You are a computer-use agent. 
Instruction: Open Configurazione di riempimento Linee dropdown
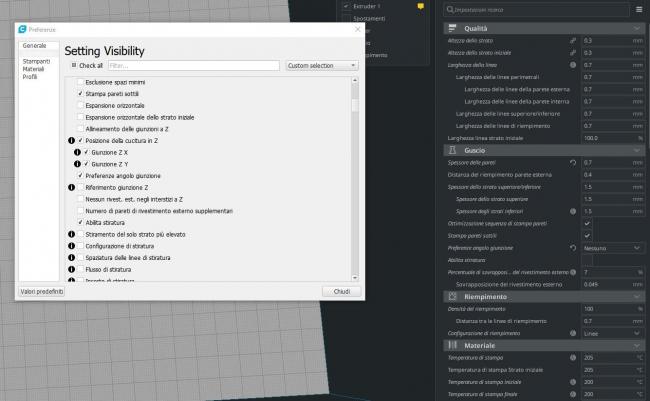tap(610, 333)
